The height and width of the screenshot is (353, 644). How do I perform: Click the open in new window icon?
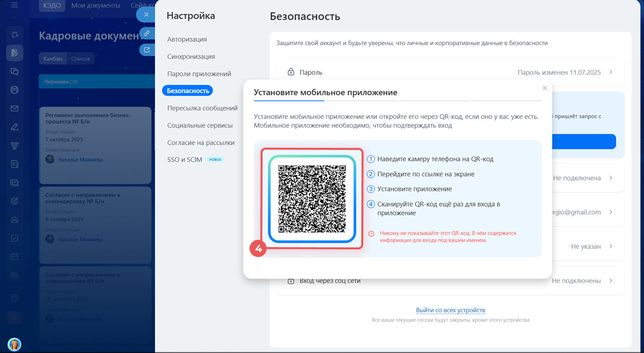(x=146, y=50)
